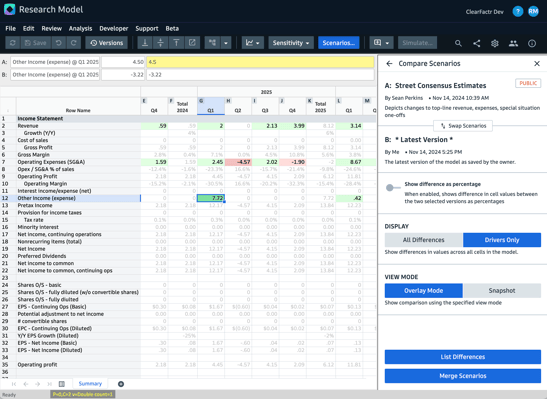
Task: Click the formula field B value -3.22
Action: [x=260, y=75]
